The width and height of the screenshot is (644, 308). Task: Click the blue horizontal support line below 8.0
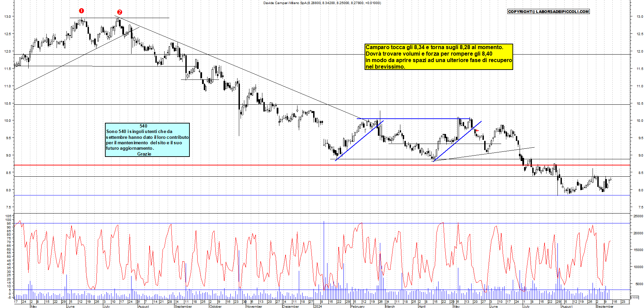[322, 195]
